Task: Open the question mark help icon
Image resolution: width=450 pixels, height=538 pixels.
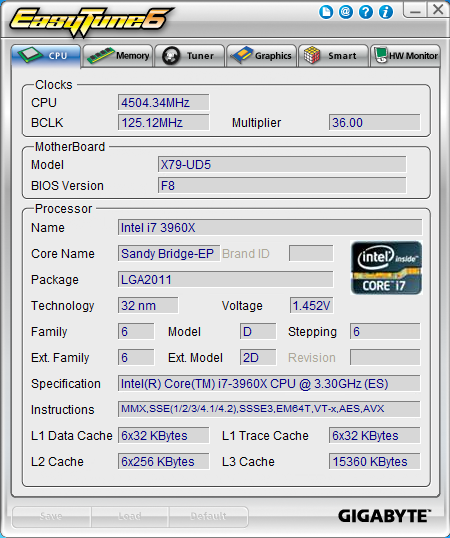Action: (x=366, y=13)
